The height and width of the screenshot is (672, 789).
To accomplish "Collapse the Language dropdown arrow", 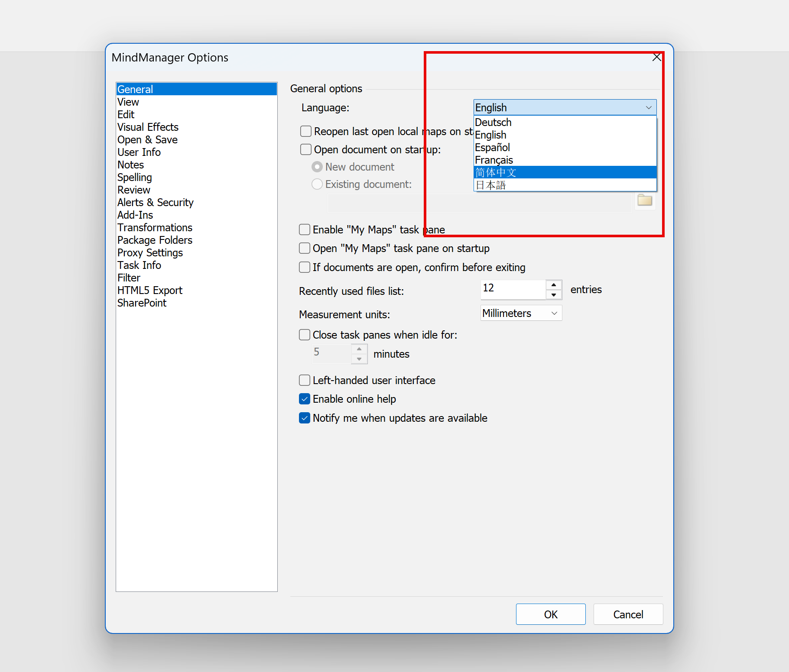I will 648,107.
